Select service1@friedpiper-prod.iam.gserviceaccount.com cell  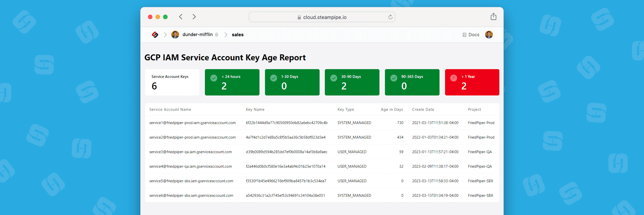[192, 123]
